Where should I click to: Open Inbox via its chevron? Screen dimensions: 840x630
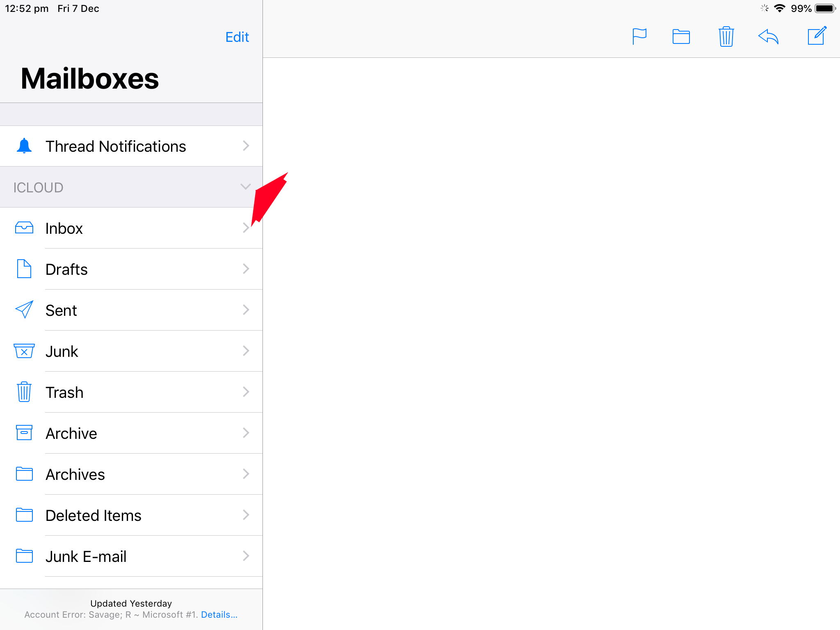point(246,228)
